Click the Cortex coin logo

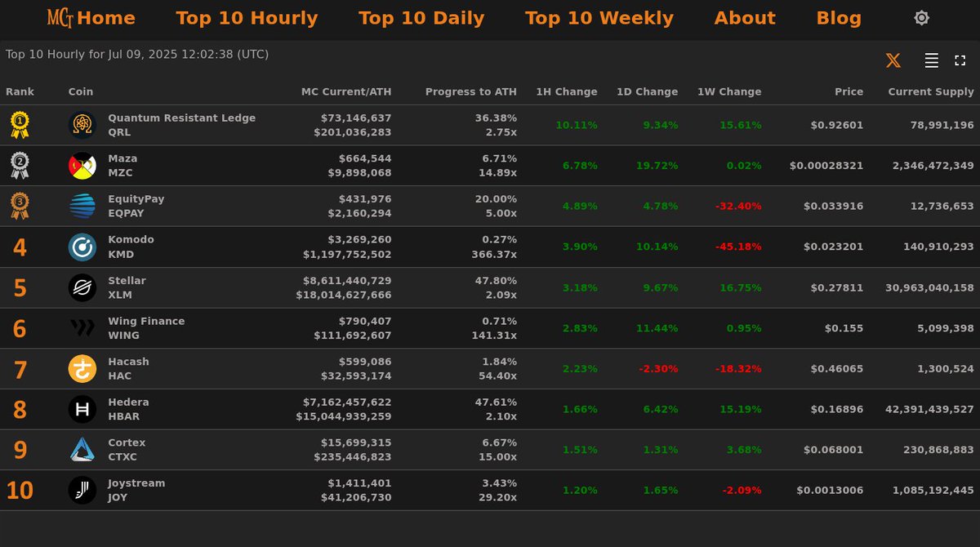[x=82, y=450]
